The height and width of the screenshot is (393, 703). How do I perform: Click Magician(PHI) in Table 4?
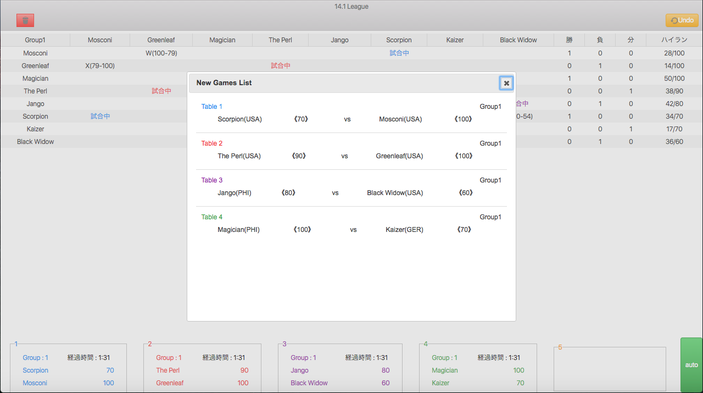239,229
